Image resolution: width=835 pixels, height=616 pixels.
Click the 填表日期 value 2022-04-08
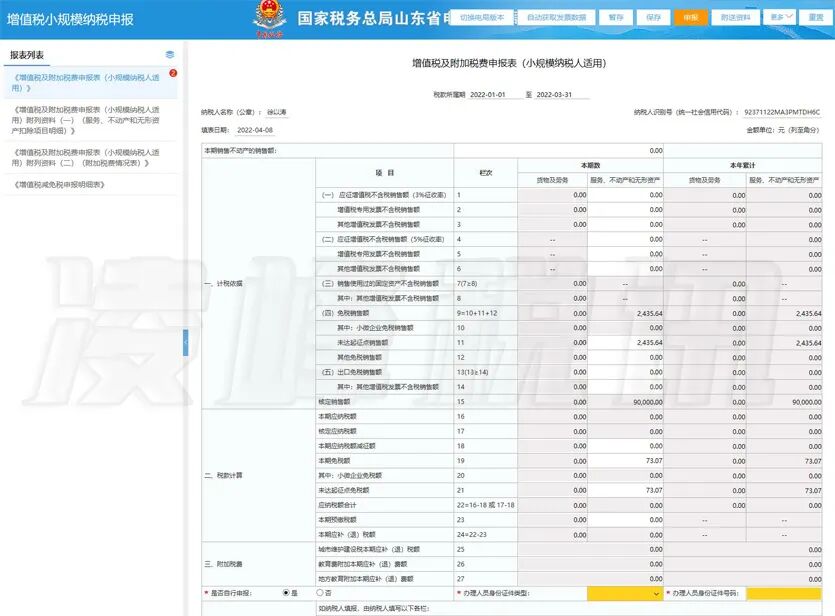[x=255, y=130]
